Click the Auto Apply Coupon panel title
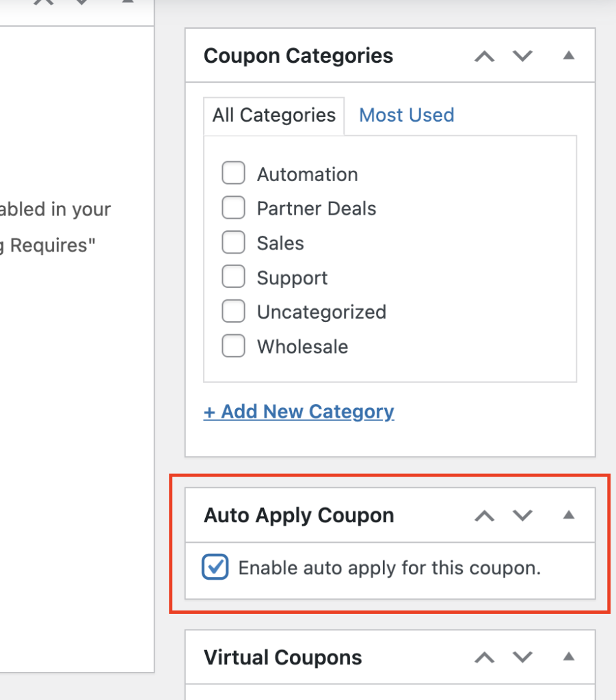616x700 pixels. [299, 515]
